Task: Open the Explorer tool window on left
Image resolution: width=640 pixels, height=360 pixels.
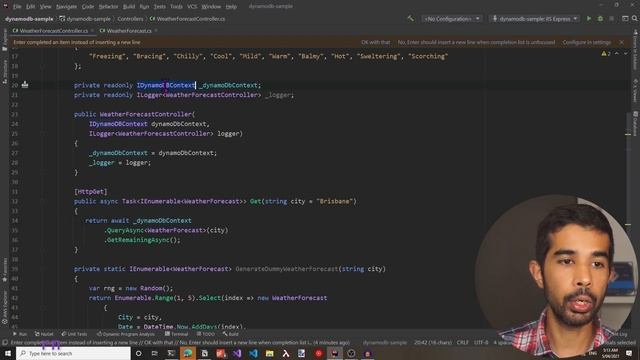Action: tap(4, 40)
